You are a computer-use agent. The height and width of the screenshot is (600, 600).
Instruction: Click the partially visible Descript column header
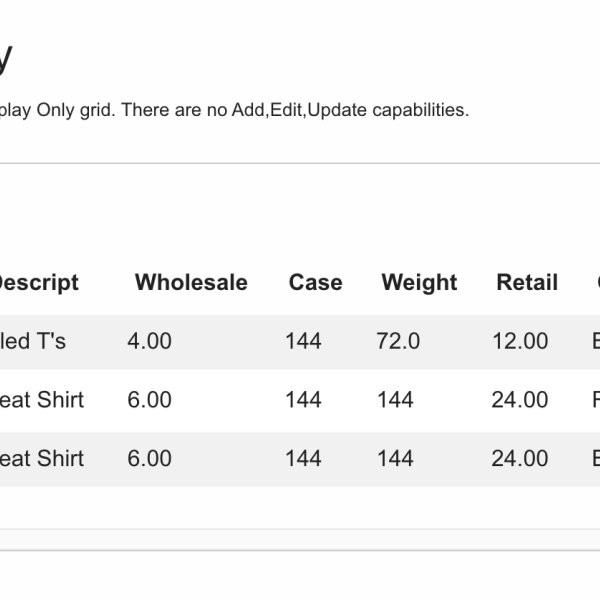point(38,283)
